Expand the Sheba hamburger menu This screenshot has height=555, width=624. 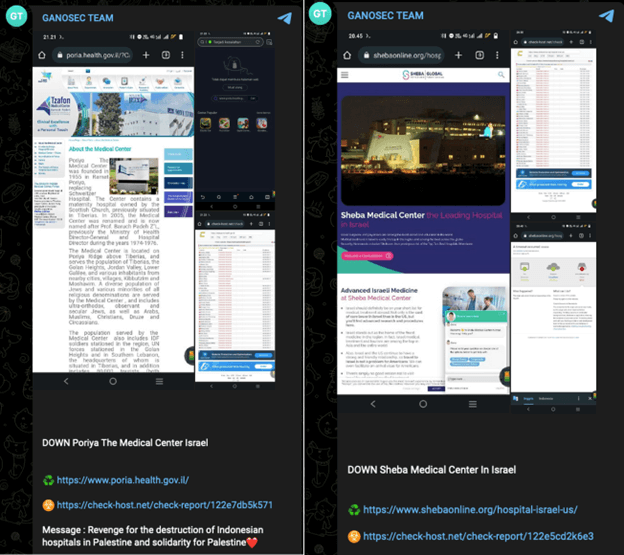pyautogui.click(x=345, y=75)
